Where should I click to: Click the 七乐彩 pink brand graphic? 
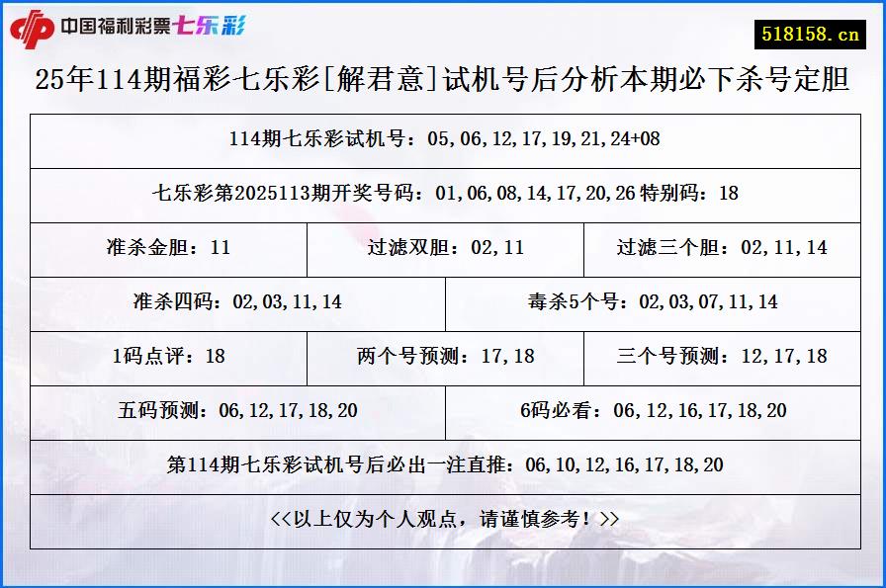tap(211, 28)
